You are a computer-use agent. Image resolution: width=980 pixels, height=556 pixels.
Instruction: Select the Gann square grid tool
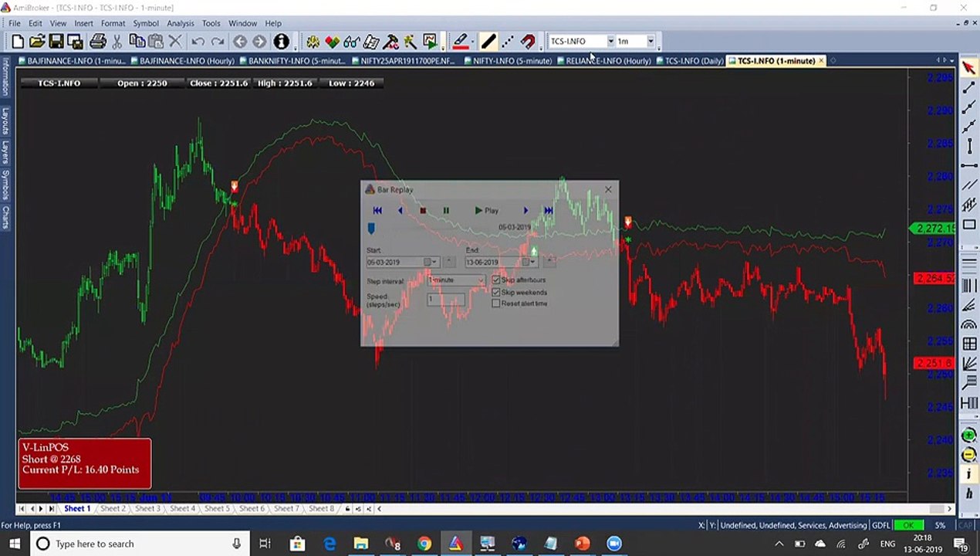(x=969, y=344)
